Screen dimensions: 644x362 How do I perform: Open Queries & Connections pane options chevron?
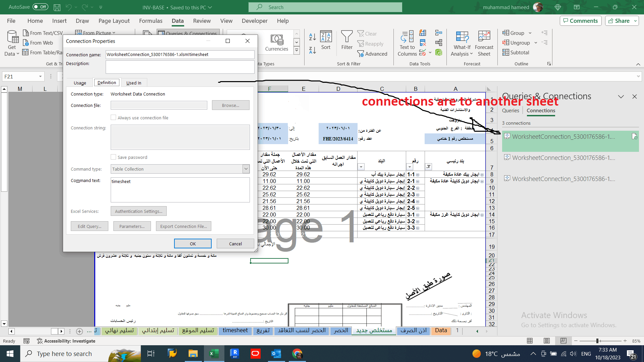[x=621, y=97]
